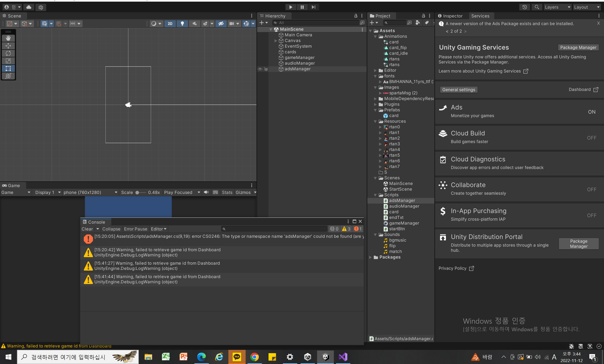Select the Scale tool in Scene view

[x=8, y=61]
